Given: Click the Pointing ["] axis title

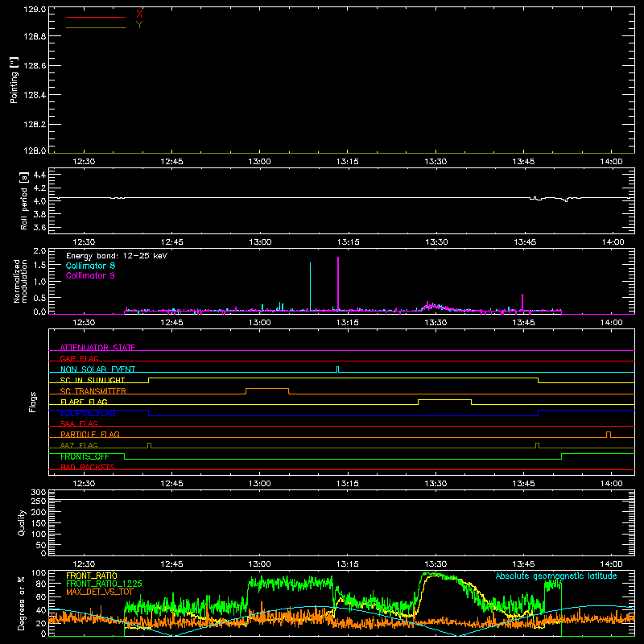Looking at the screenshot, I should [x=14, y=80].
